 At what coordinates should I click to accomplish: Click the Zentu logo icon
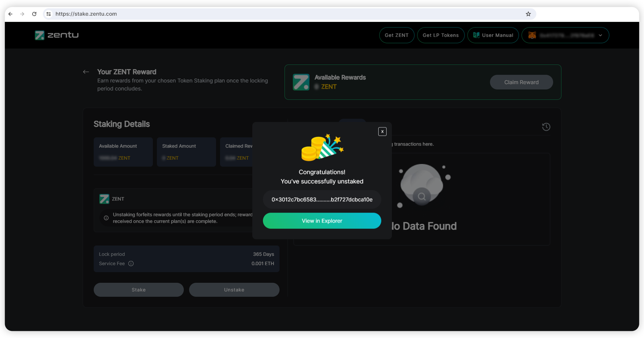click(40, 35)
